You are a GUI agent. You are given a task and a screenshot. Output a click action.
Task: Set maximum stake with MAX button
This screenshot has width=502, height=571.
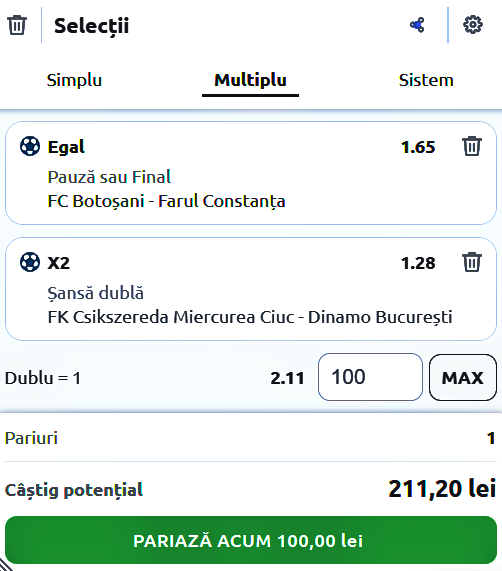tap(463, 377)
